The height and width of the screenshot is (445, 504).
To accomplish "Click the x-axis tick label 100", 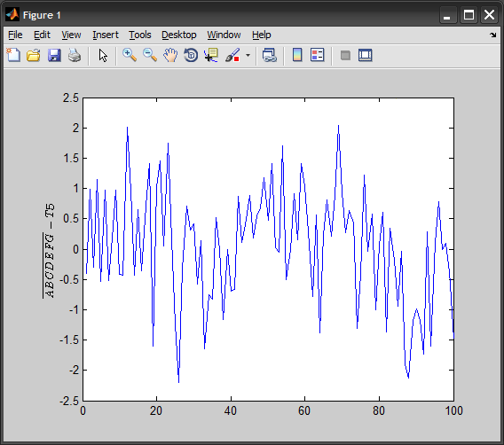I will [453, 410].
